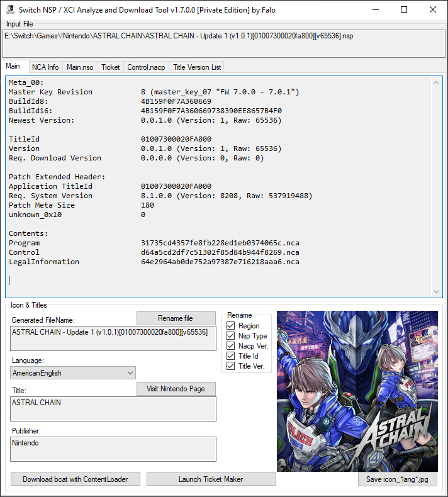Click the LegalInformation nca filename

click(x=220, y=262)
